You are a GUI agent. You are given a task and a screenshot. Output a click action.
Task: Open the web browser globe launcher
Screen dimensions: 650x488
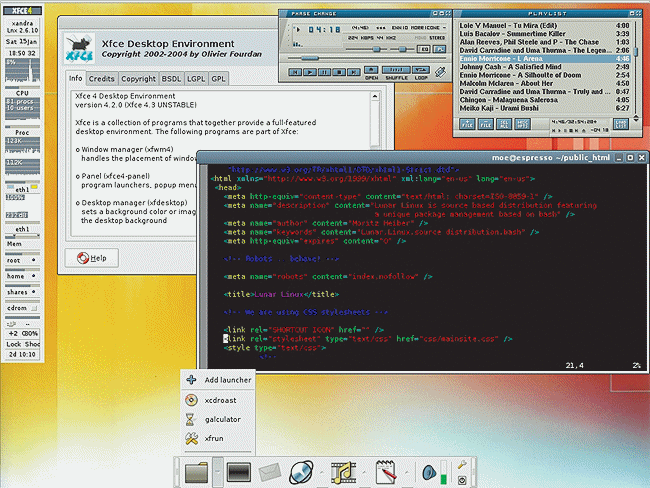[301, 473]
